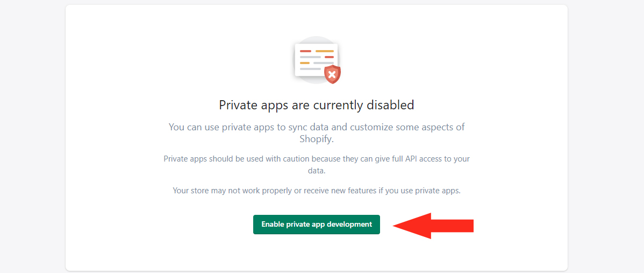Click the white X inside the shield
The width and height of the screenshot is (644, 273).
[333, 74]
